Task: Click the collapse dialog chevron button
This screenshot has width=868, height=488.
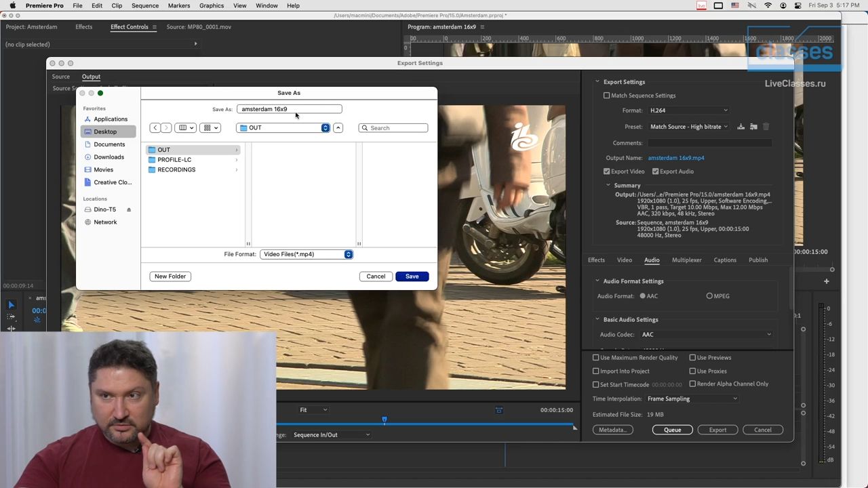Action: pyautogui.click(x=338, y=128)
